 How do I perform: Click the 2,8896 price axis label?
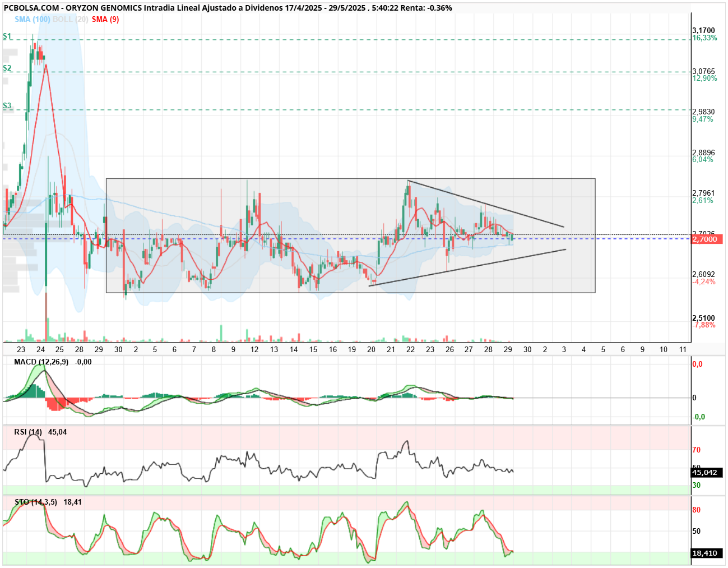[704, 153]
